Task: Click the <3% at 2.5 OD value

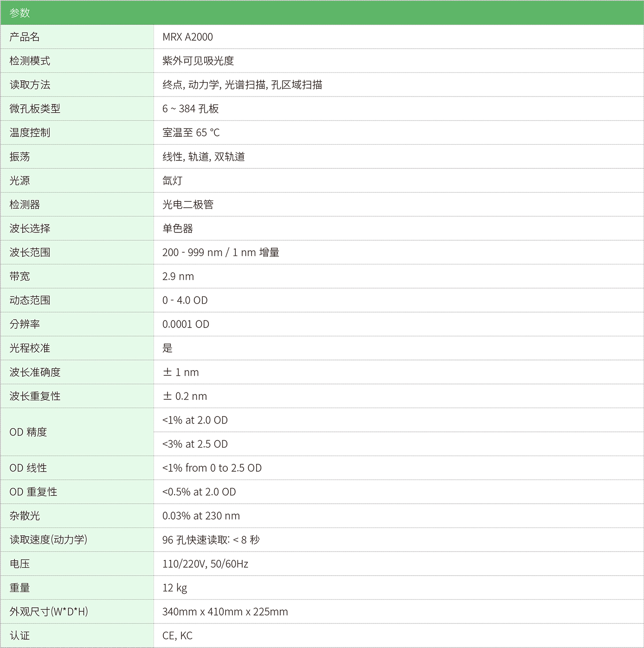Action: 195,444
